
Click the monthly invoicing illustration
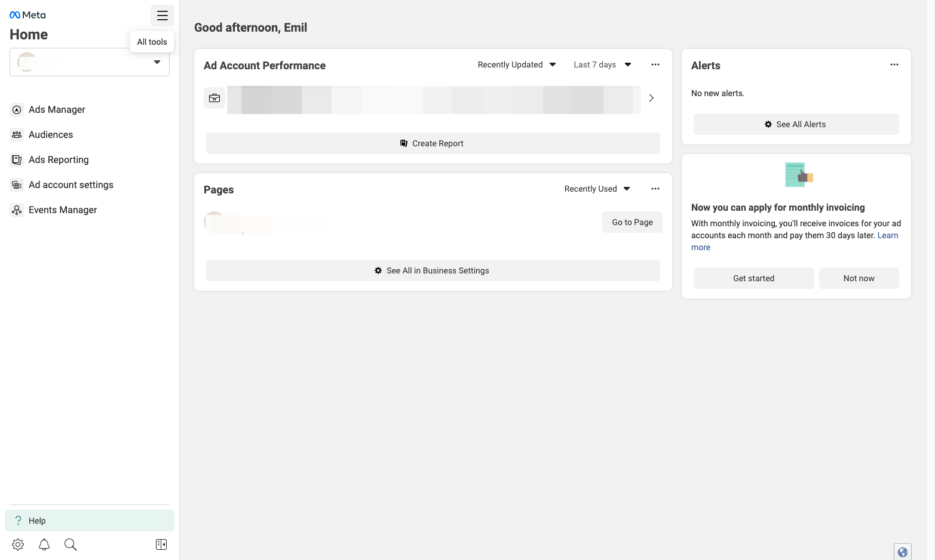click(x=799, y=175)
